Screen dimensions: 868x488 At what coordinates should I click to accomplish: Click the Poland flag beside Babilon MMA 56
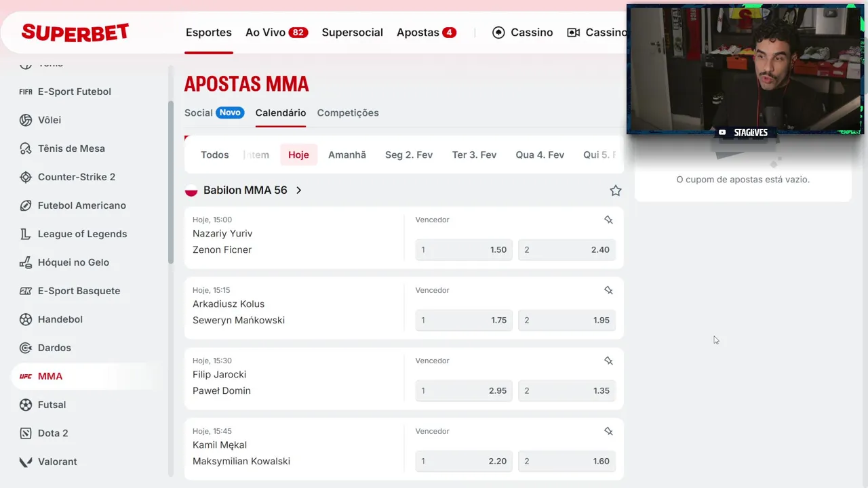(x=191, y=190)
